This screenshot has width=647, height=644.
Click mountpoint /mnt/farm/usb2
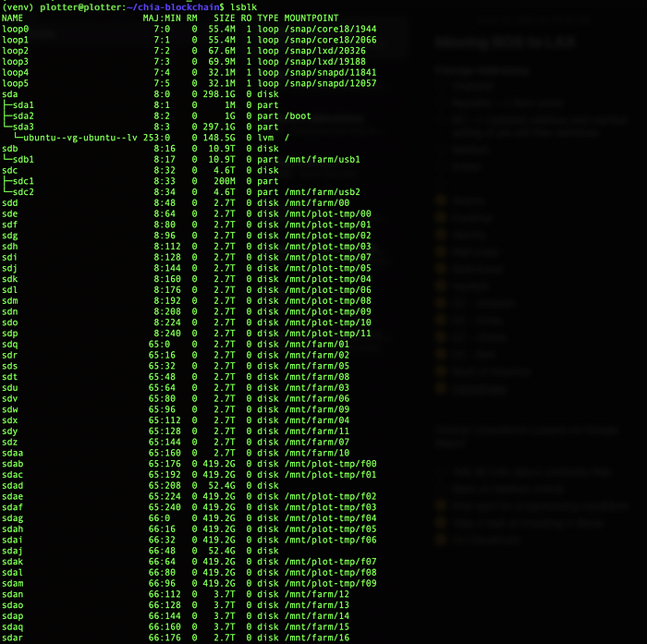click(x=322, y=192)
